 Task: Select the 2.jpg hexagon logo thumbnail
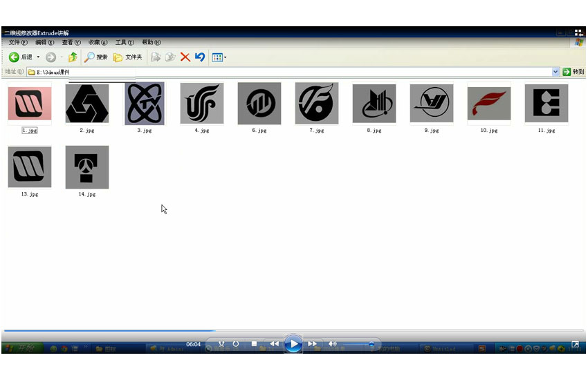click(87, 104)
